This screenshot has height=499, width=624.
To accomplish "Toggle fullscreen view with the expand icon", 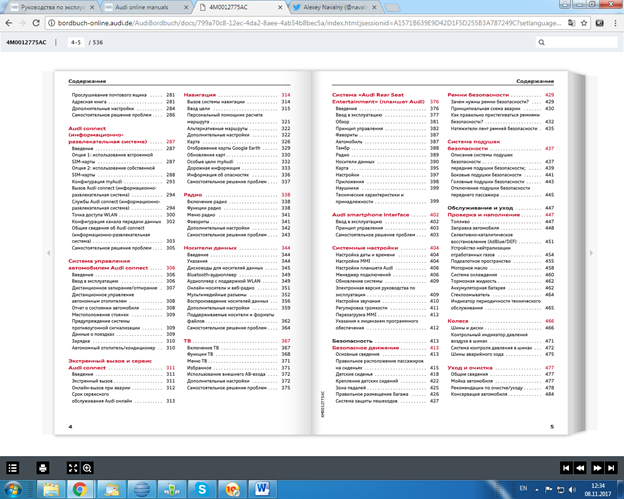I will (x=71, y=467).
